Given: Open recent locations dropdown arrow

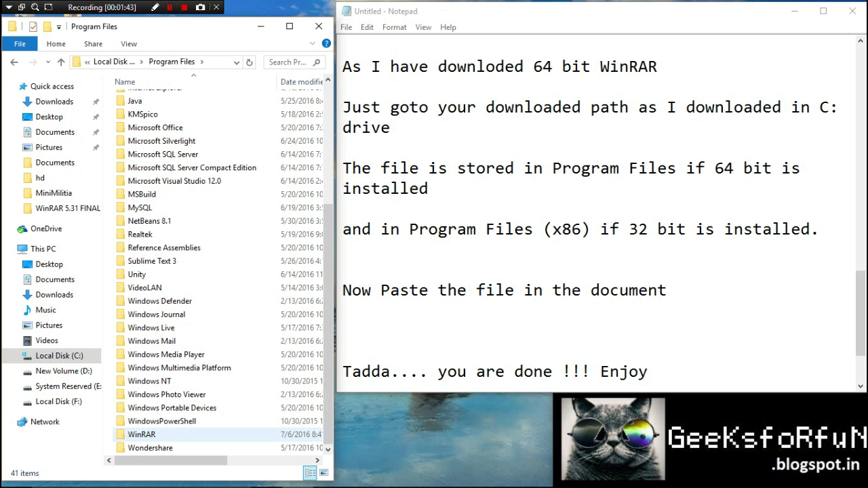Looking at the screenshot, I should [47, 62].
